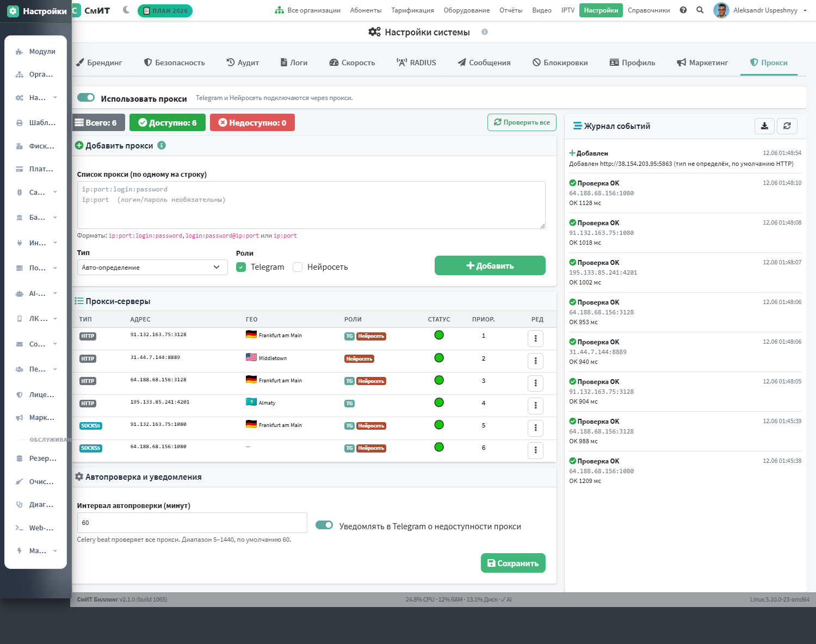This screenshot has width=816, height=644.
Task: Toggle Telegram unavailability notification switch
Action: coord(324,525)
